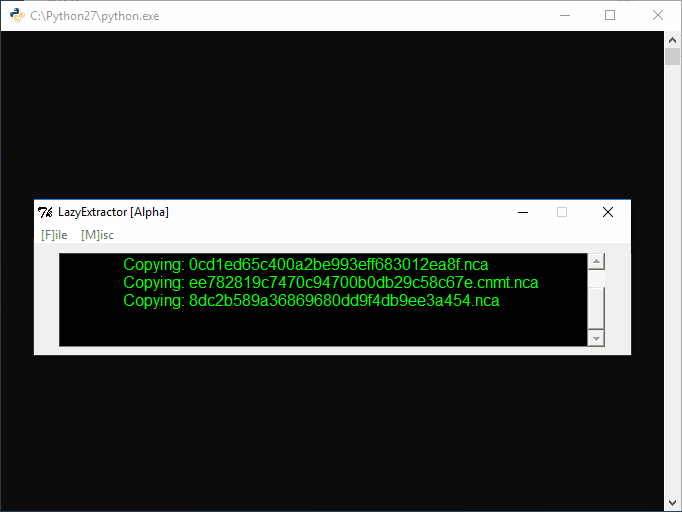Image resolution: width=682 pixels, height=512 pixels.
Task: Click the LazyExtractor [Alpha] title bar
Action: (x=300, y=212)
